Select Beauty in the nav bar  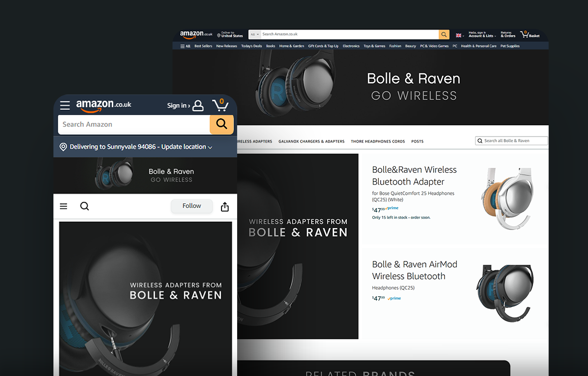pyautogui.click(x=411, y=46)
